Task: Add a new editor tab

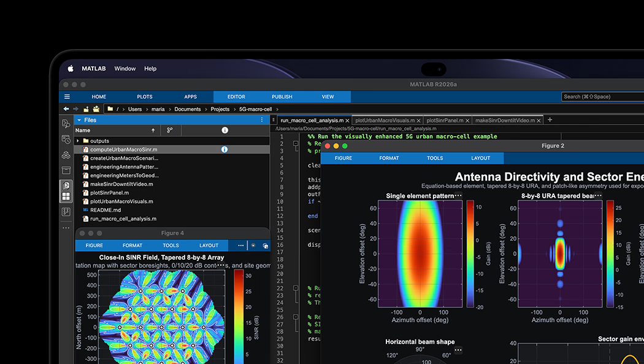Action: pos(550,120)
